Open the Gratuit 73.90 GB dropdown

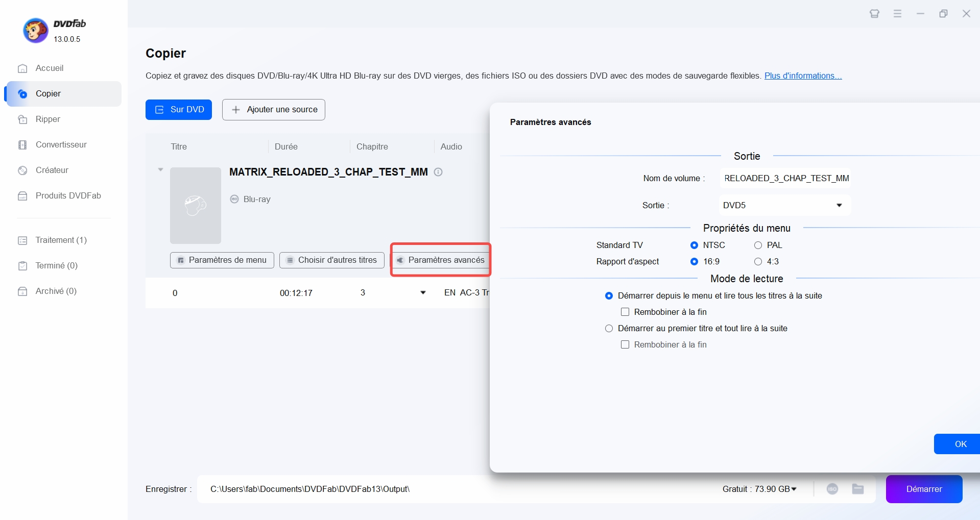(759, 489)
